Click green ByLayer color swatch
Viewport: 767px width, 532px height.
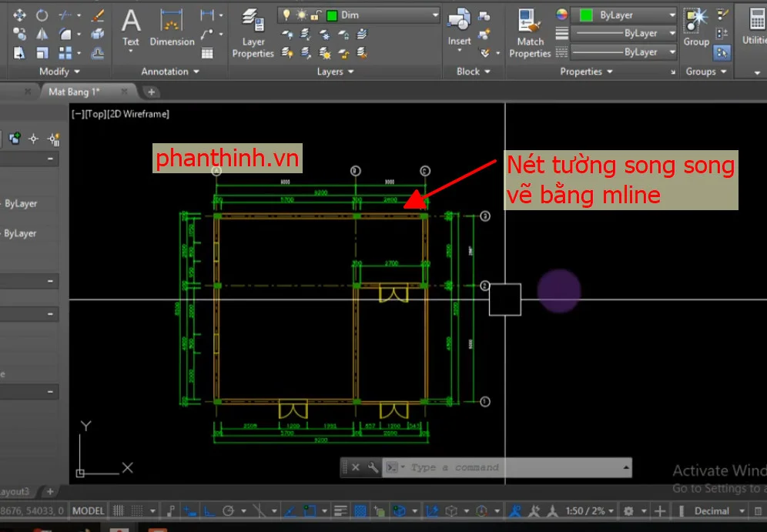click(585, 15)
